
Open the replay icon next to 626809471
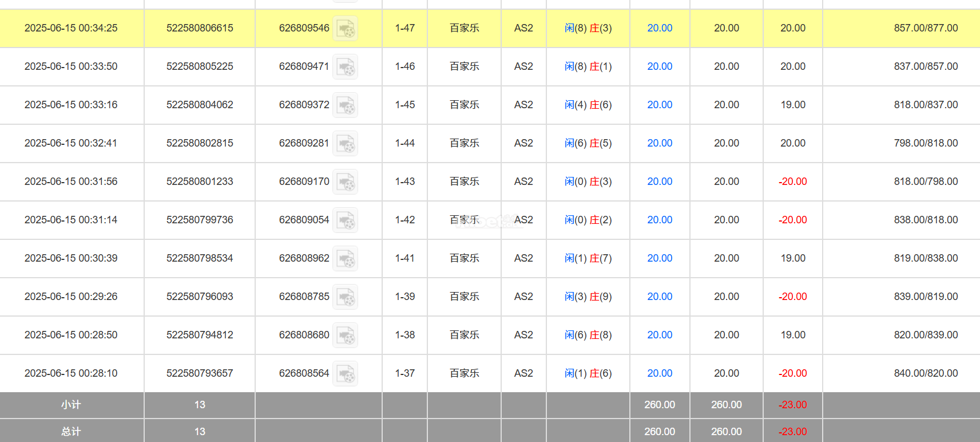pos(346,67)
